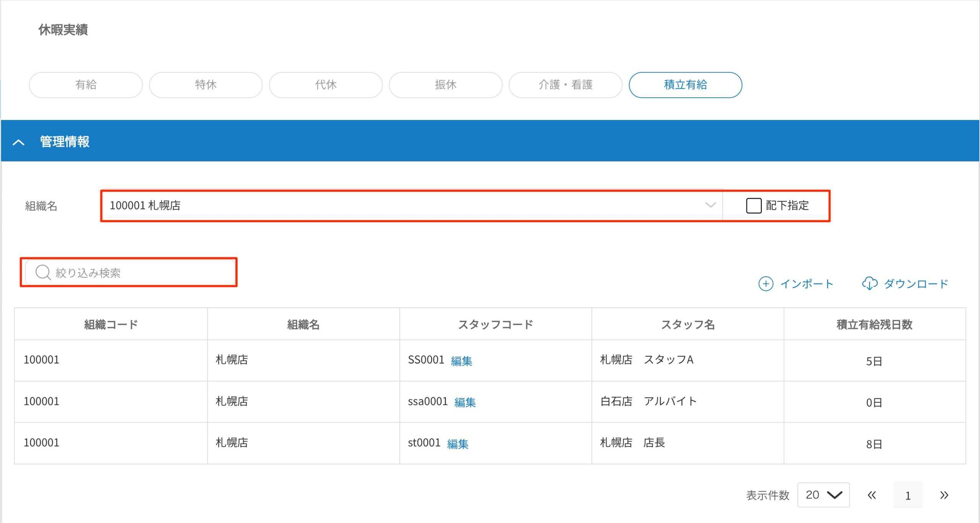Click 編集 next to ssa0001
This screenshot has height=523, width=980.
tap(465, 402)
